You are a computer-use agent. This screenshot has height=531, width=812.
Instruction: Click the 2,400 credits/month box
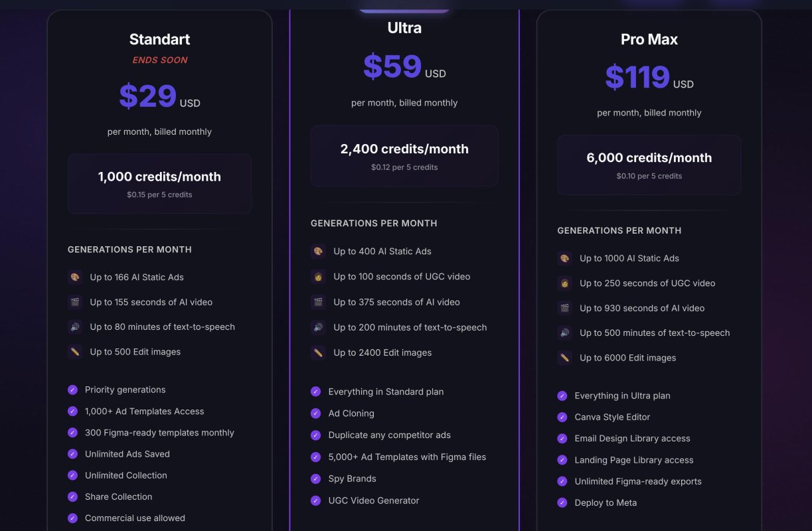point(404,156)
